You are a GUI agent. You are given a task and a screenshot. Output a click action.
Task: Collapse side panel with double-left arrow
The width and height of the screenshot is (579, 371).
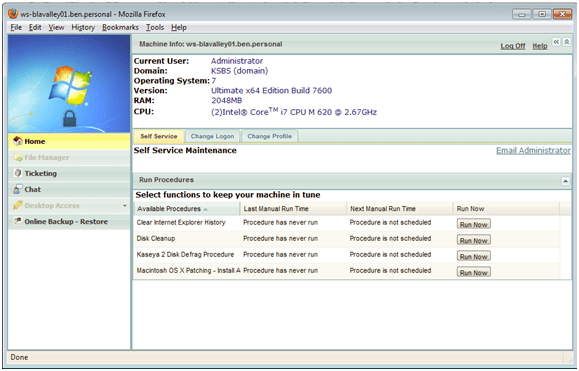point(556,42)
